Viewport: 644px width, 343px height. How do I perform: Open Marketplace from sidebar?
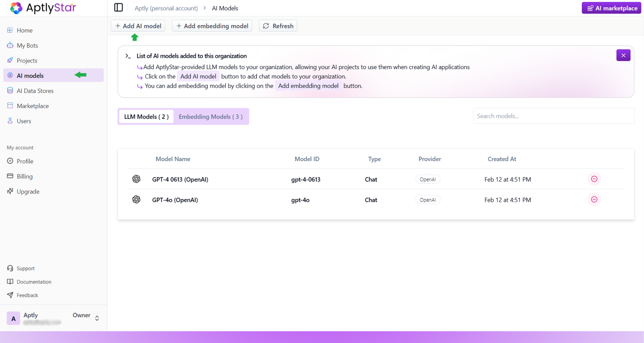click(53, 106)
